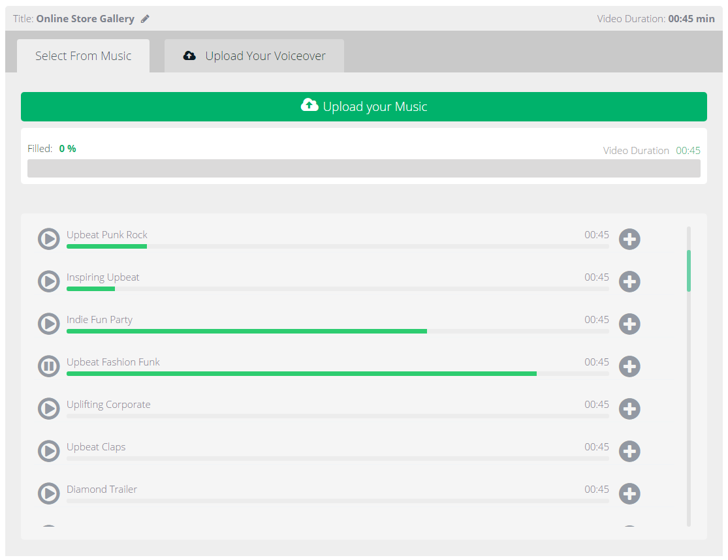Image resolution: width=728 pixels, height=560 pixels.
Task: Click the Upbeat Claps track name
Action: coord(95,447)
